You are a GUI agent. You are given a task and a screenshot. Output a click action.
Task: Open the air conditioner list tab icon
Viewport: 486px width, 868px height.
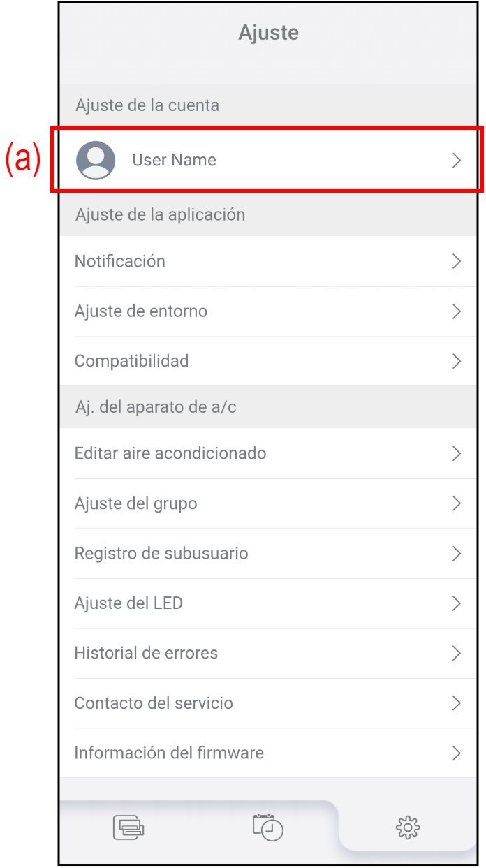[x=128, y=827]
